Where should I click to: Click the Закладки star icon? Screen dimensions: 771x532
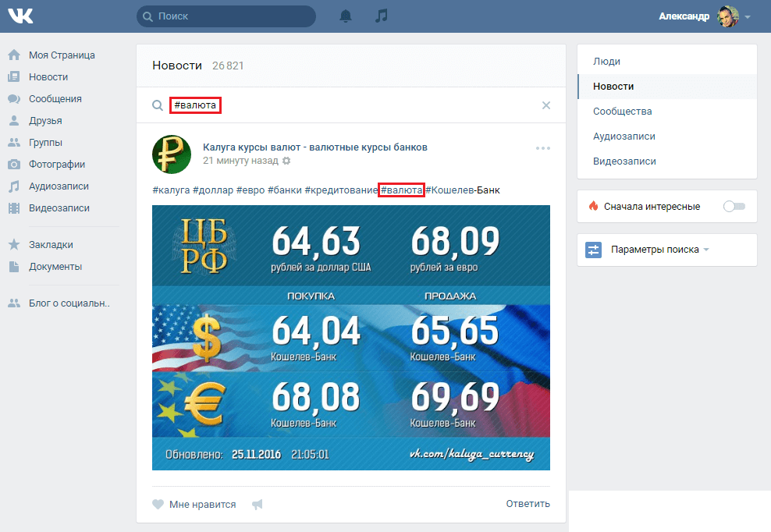[14, 244]
